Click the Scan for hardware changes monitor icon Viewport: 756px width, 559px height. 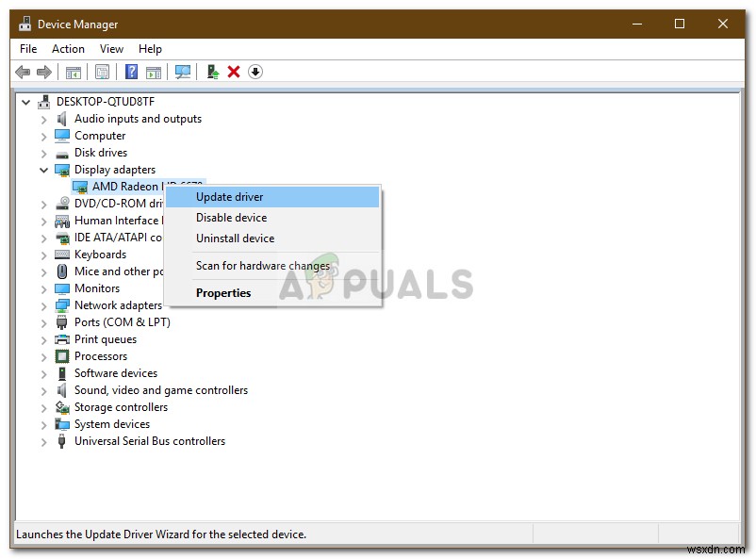click(183, 72)
